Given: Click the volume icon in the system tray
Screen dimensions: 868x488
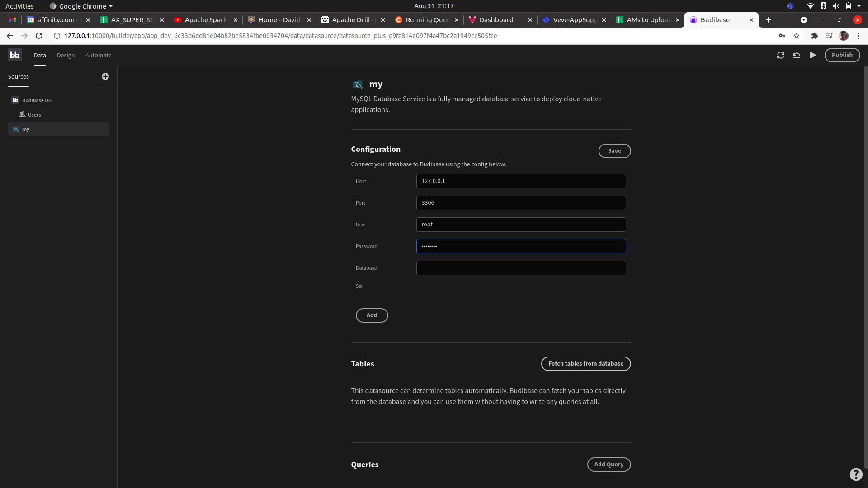Looking at the screenshot, I should click(x=836, y=6).
